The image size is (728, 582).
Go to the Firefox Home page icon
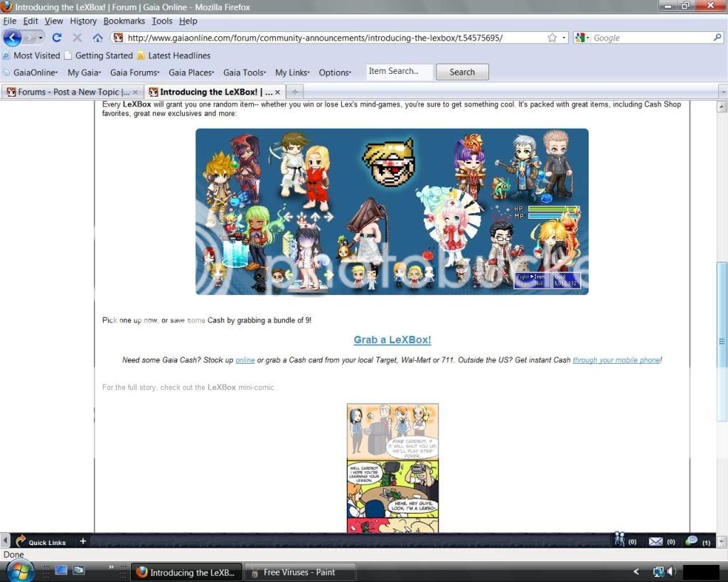97,38
